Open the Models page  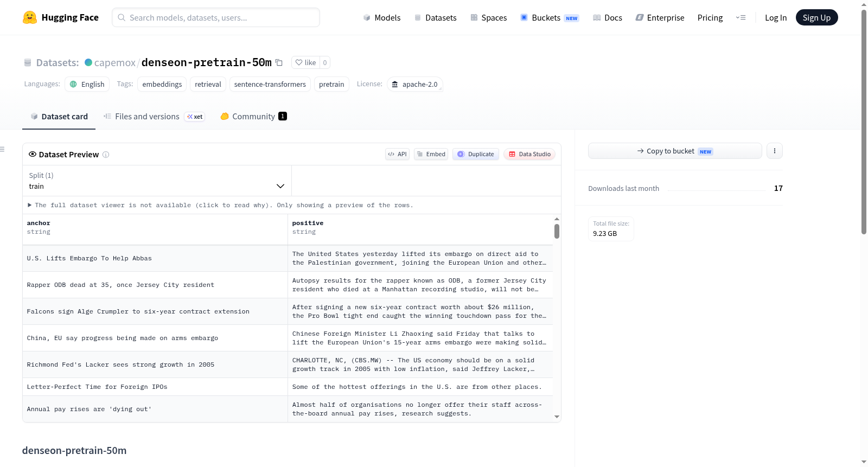pos(382,17)
